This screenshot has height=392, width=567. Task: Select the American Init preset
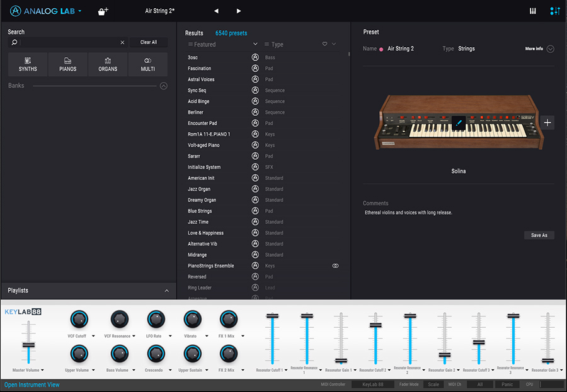click(x=201, y=178)
